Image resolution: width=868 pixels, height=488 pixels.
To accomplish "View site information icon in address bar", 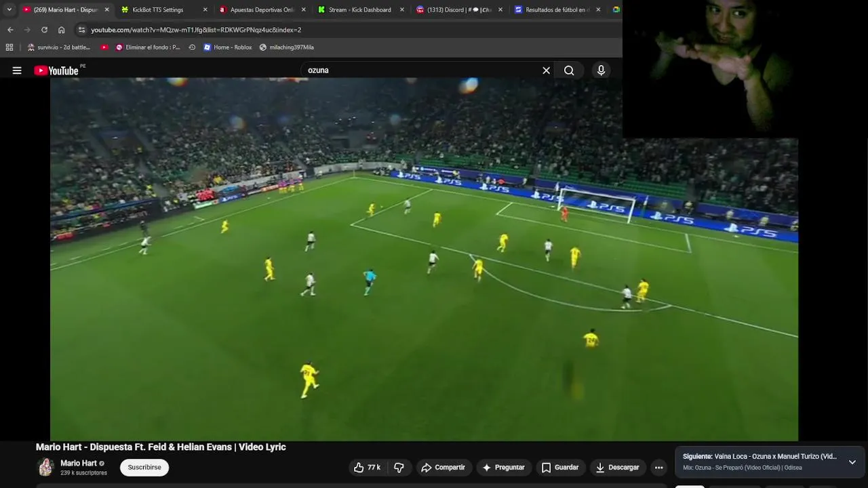I will [x=81, y=30].
